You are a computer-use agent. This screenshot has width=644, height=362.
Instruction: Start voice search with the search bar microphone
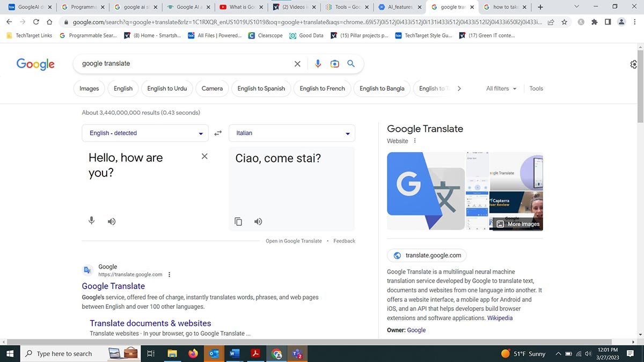coord(318,63)
